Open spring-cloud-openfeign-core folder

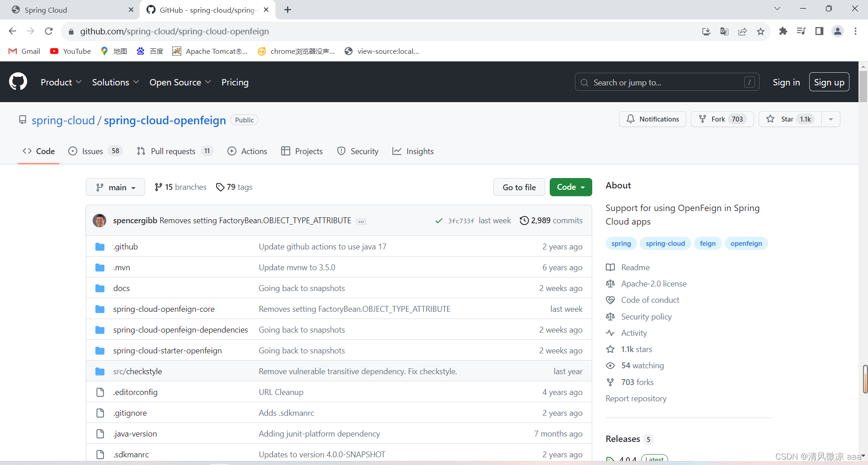164,309
